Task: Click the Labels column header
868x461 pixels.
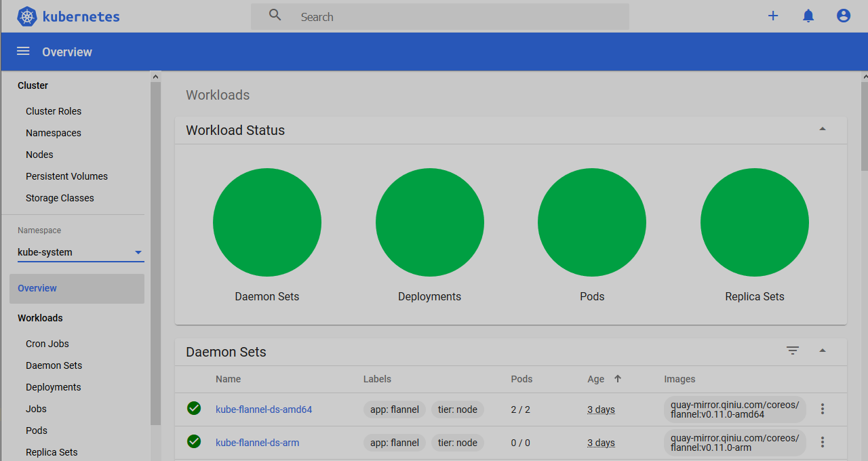Action: [377, 379]
